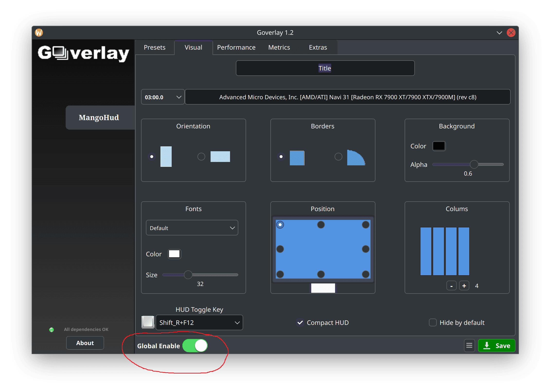Toggle the Global Enable switch

pyautogui.click(x=195, y=346)
